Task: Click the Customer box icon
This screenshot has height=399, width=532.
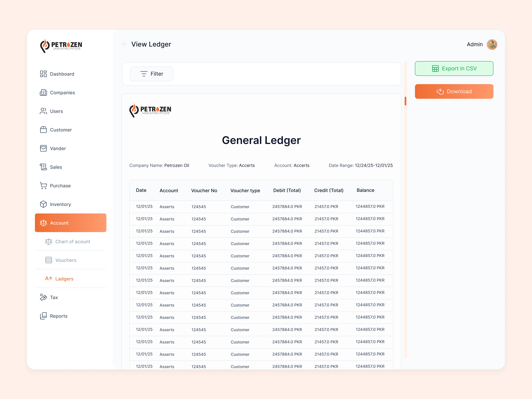Action: point(43,130)
